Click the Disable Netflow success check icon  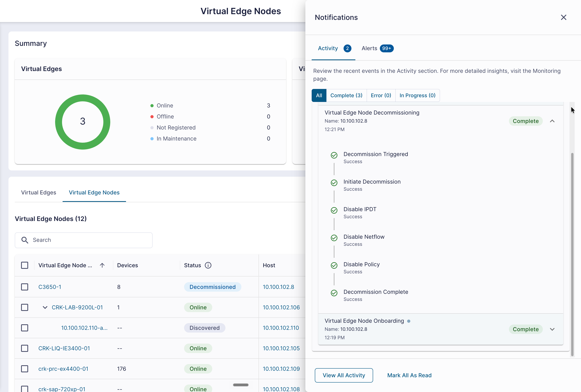334,238
